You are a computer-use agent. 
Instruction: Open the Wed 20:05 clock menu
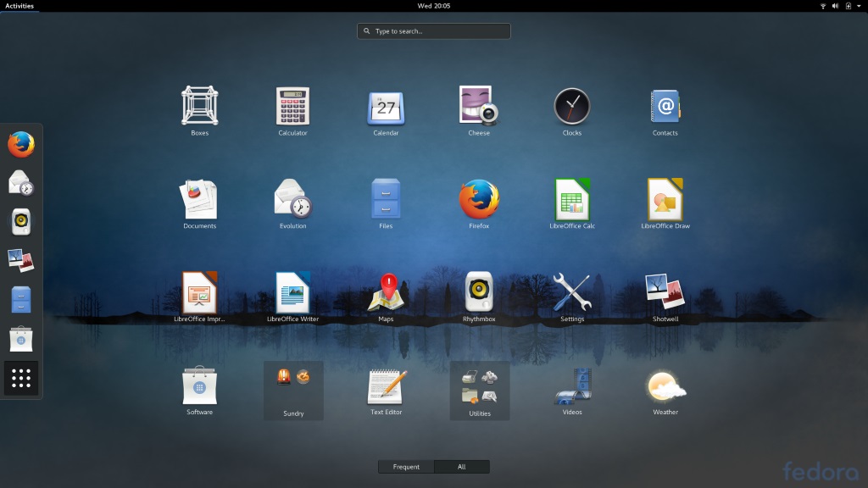434,6
